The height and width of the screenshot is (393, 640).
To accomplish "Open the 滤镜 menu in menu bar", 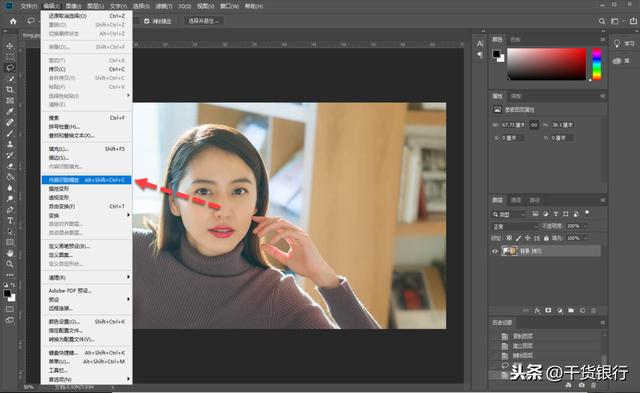I will [164, 6].
